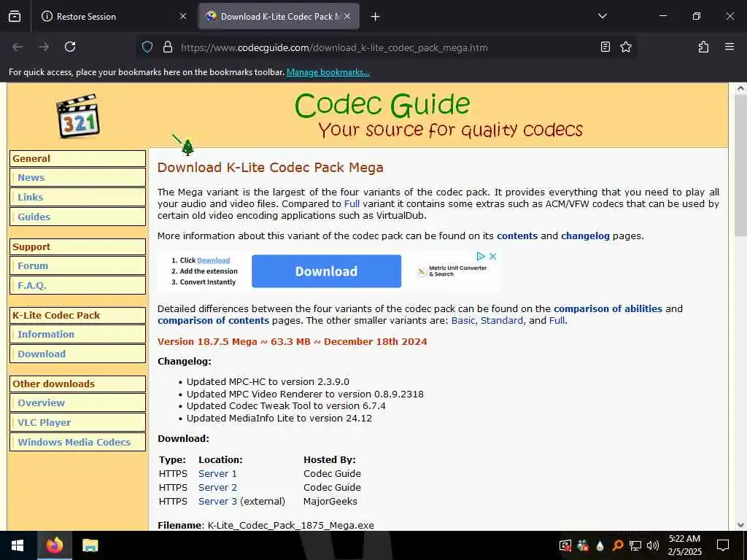
Task: Bookmark this page with the star
Action: click(626, 47)
